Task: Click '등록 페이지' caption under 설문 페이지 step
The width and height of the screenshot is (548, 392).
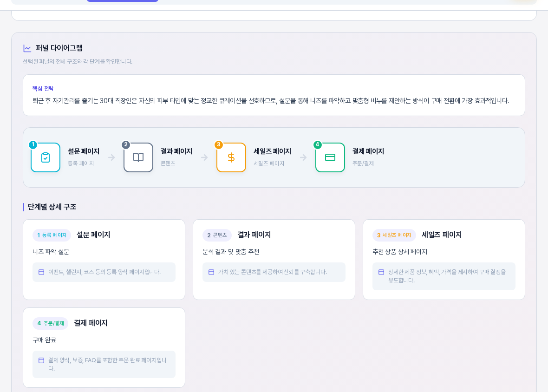Action: tap(81, 163)
